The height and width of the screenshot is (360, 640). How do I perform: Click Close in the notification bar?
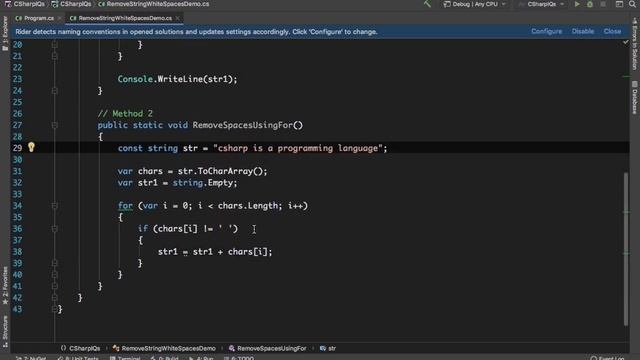click(x=612, y=31)
